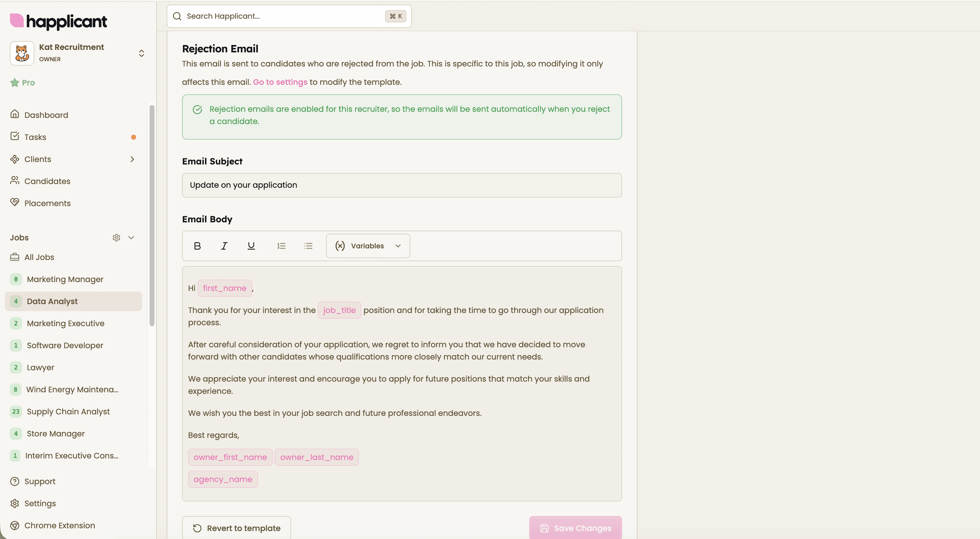Click the happlicant logo
Screen dimensions: 980x539
(x=59, y=21)
